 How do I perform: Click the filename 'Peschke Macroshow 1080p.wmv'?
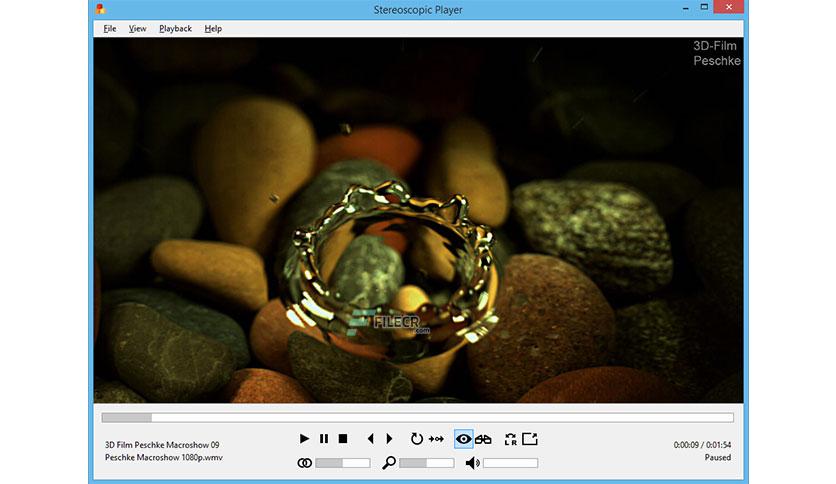[164, 457]
